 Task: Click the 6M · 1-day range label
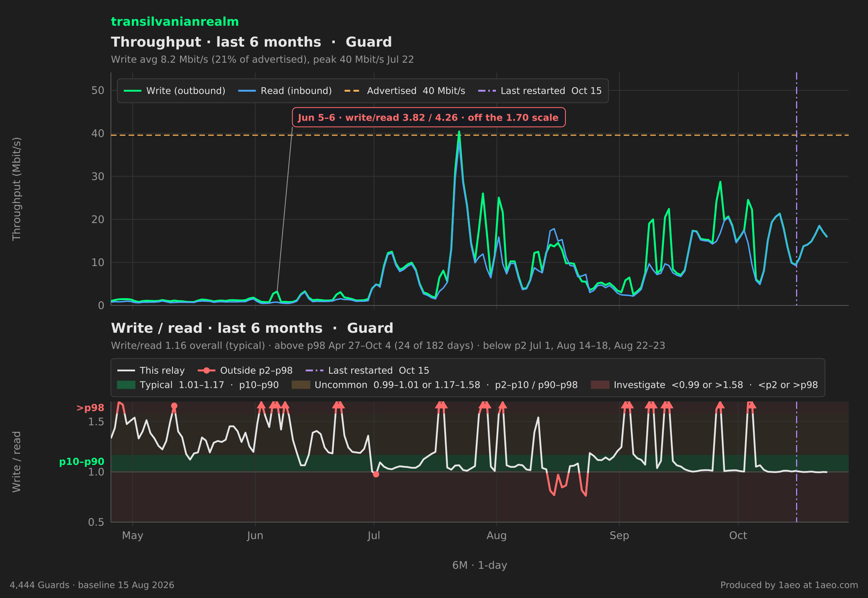(480, 565)
